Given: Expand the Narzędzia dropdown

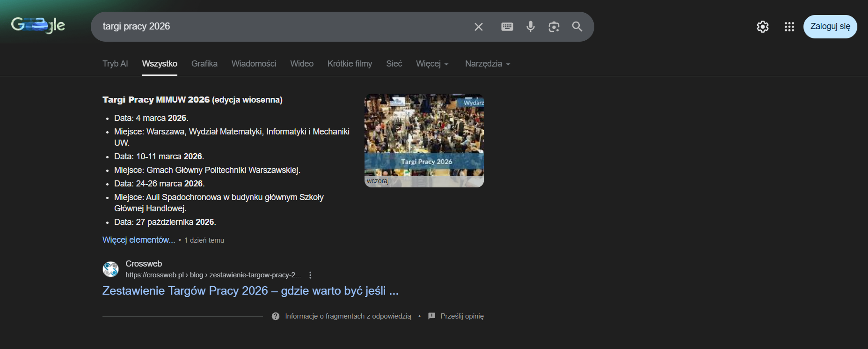Looking at the screenshot, I should [x=488, y=64].
